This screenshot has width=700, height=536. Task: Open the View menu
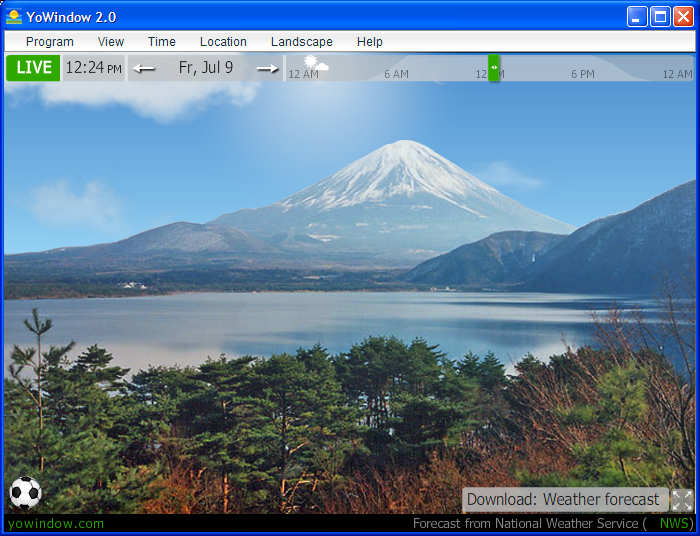click(111, 42)
